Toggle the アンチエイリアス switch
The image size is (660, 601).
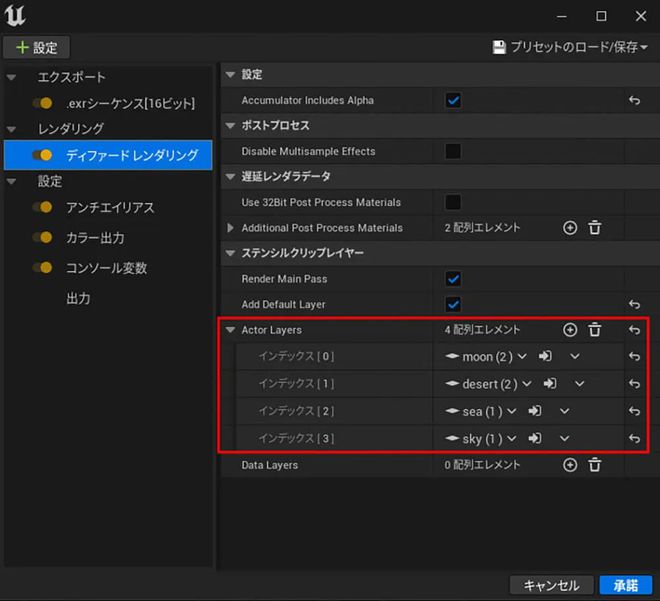pos(43,207)
